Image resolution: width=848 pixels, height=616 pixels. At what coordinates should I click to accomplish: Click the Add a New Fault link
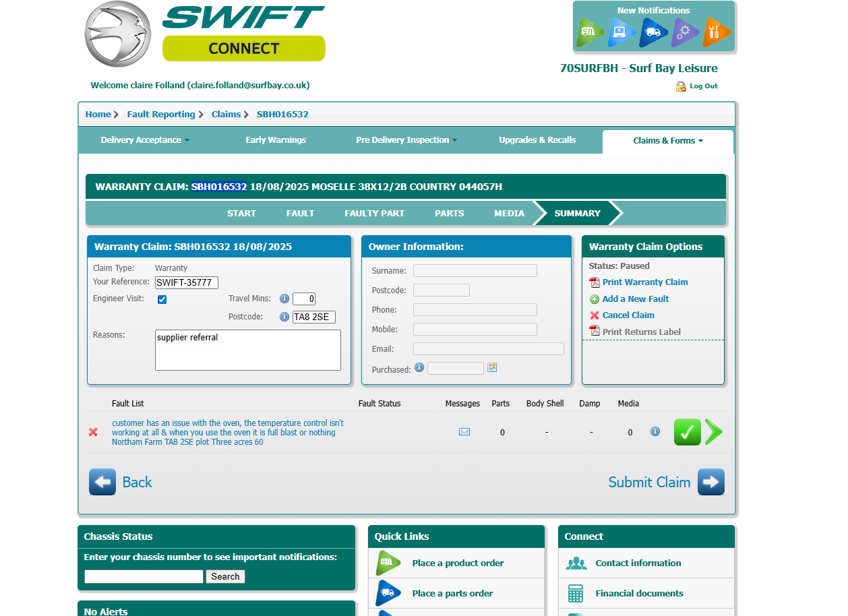(x=636, y=299)
